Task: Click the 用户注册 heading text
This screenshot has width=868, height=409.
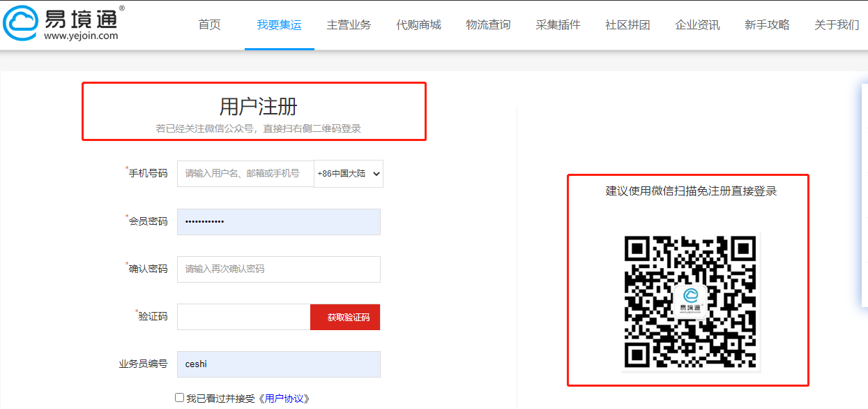Action: [x=258, y=106]
